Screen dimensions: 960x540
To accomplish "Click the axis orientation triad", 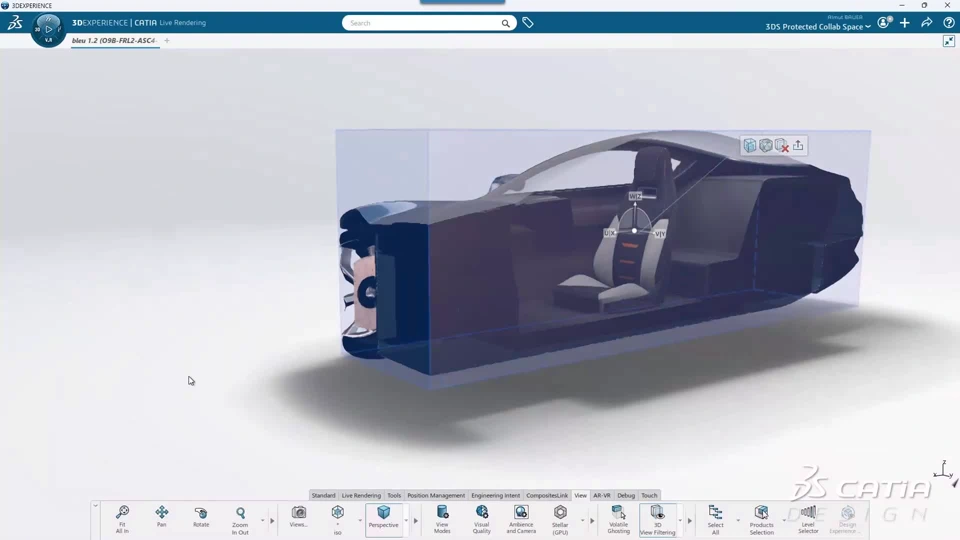I will (945, 472).
